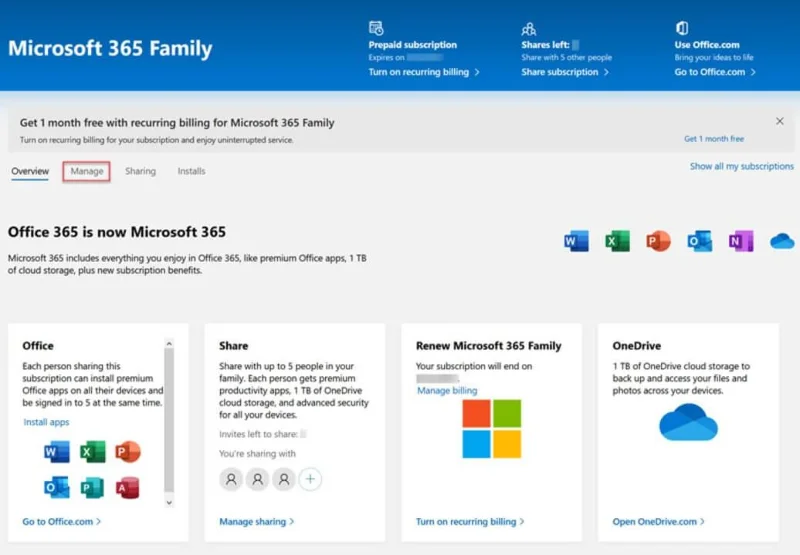The height and width of the screenshot is (555, 800).
Task: Click Get 1 month free link
Action: tap(714, 139)
